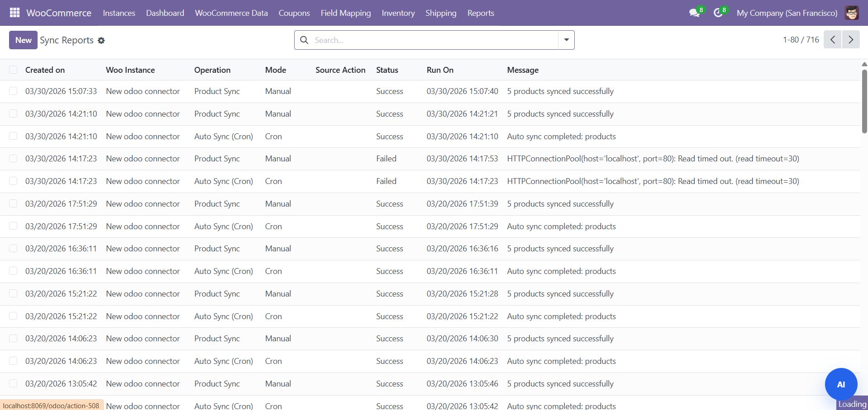The width and height of the screenshot is (868, 410).
Task: Go to previous page with left chevron
Action: pos(833,39)
